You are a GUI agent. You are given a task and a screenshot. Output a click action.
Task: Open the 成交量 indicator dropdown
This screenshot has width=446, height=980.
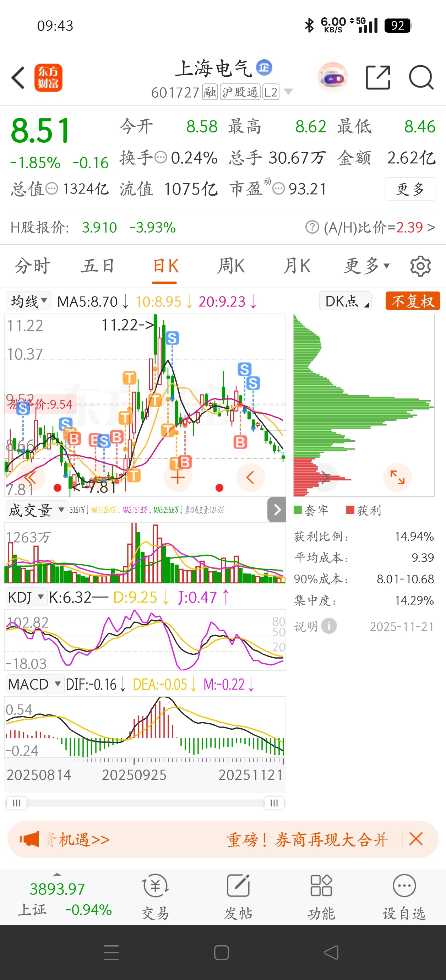[x=37, y=510]
